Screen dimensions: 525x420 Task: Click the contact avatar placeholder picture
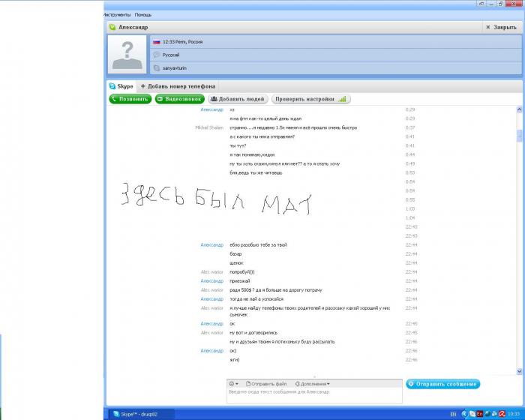point(127,54)
